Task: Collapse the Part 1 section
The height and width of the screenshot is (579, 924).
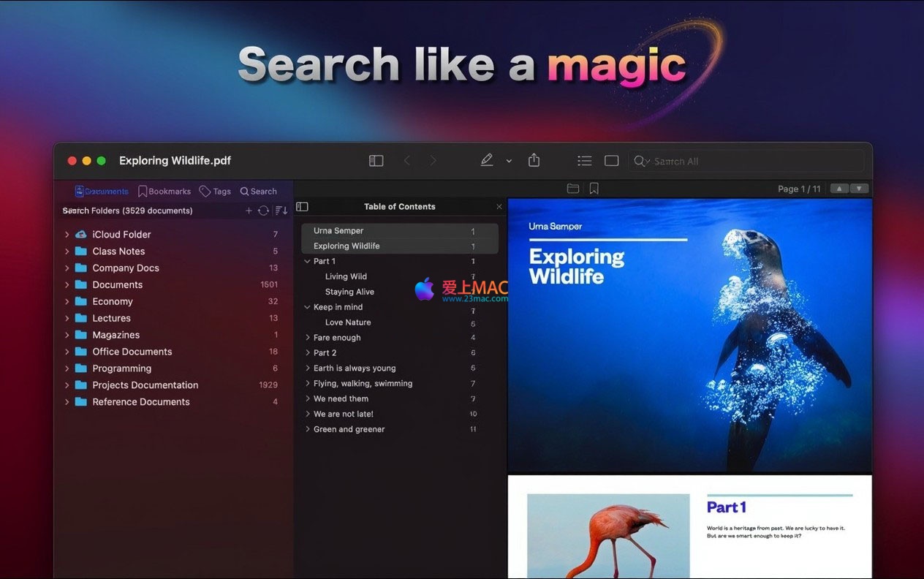Action: (307, 261)
